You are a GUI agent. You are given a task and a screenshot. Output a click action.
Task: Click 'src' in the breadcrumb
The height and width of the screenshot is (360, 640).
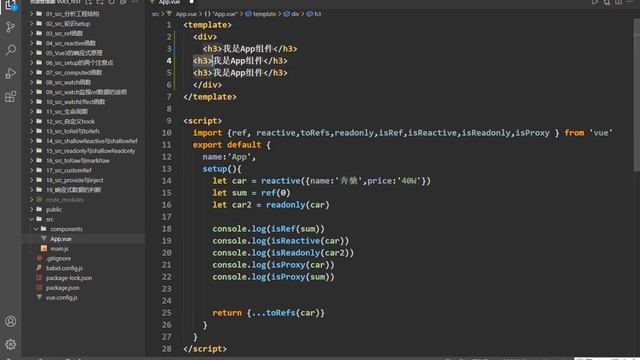[x=156, y=14]
